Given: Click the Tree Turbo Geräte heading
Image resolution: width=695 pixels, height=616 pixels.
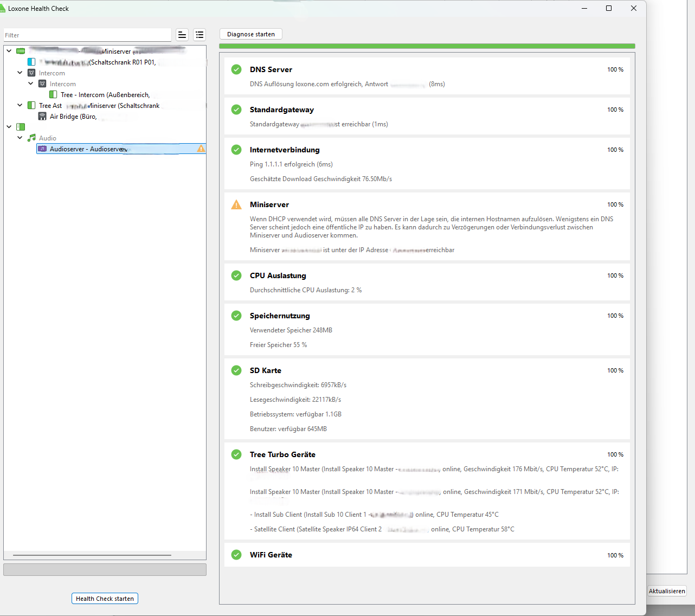Looking at the screenshot, I should tap(282, 454).
